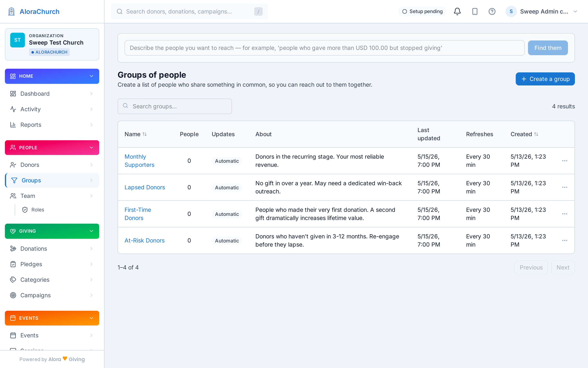Sort table by Created column
The height and width of the screenshot is (368, 588).
(524, 134)
